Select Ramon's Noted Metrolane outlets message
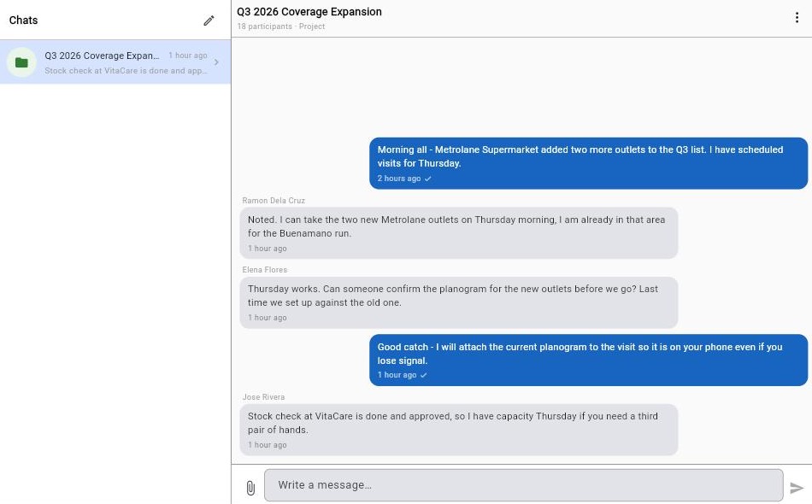Viewport: 812px width, 504px height. 459,233
